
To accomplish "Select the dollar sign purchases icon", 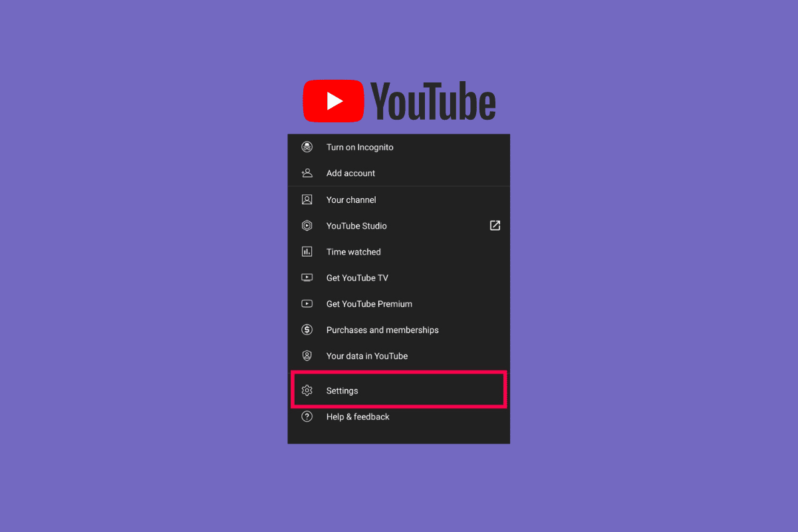I will click(307, 329).
